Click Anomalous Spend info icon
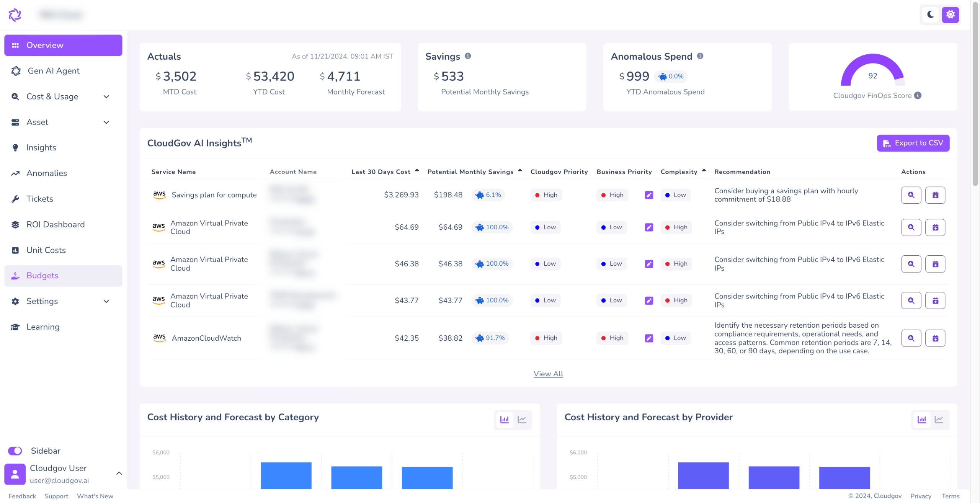This screenshot has height=503, width=980. (x=700, y=56)
